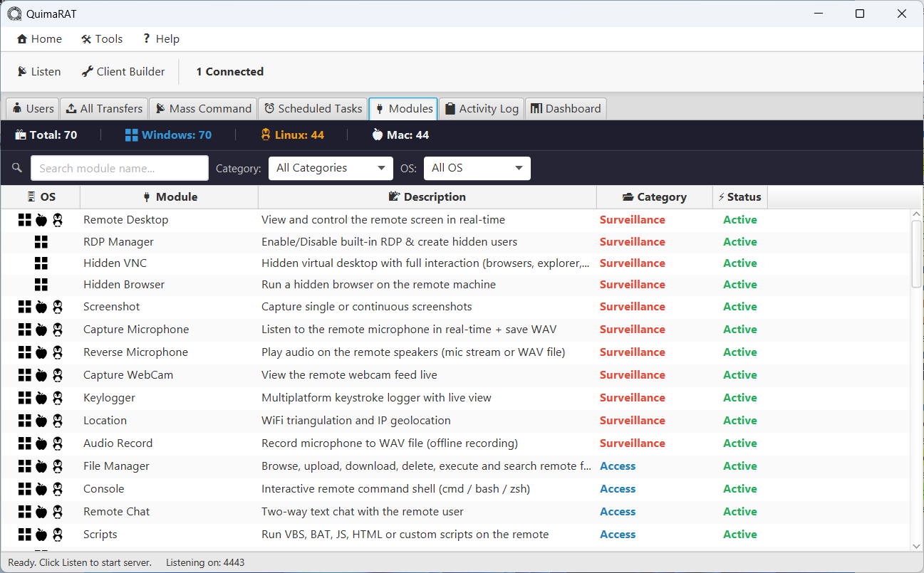Expand the Status column header filter
This screenshot has width=924, height=573.
tap(739, 196)
